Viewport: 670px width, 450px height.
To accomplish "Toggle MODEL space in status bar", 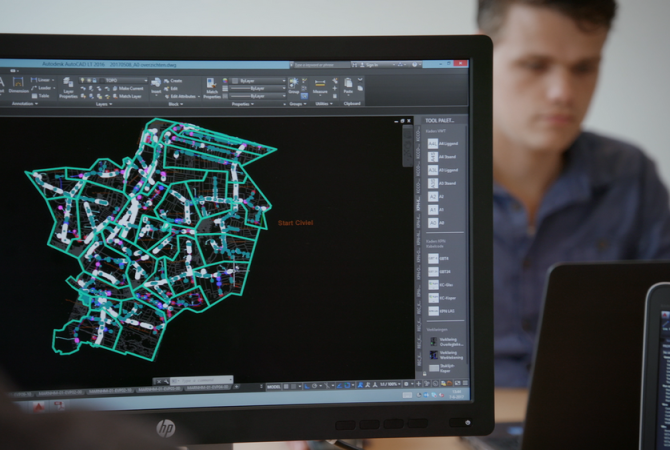I will click(273, 384).
